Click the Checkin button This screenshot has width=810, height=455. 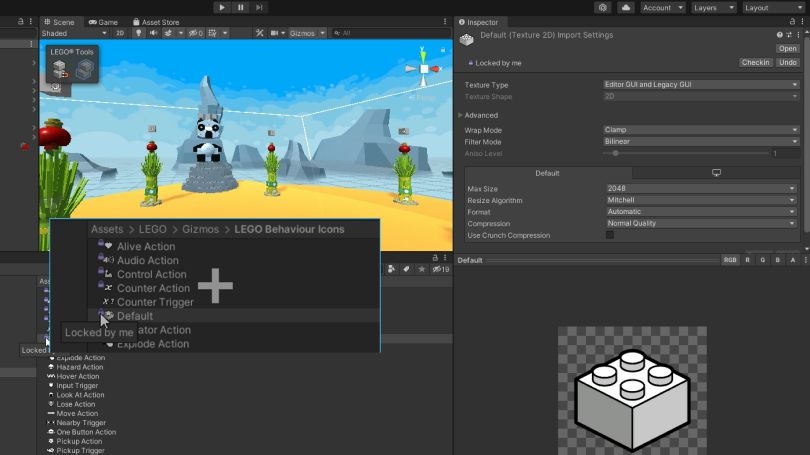click(x=755, y=62)
